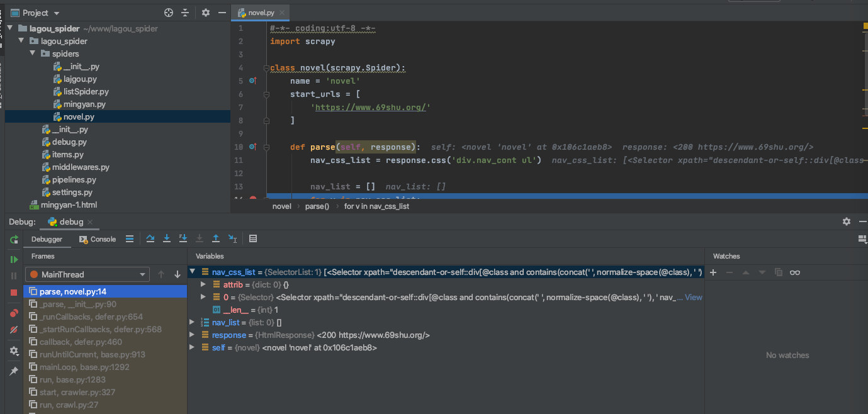Locate opened file in Project tree
Image resolution: width=868 pixels, height=414 pixels.
[169, 13]
